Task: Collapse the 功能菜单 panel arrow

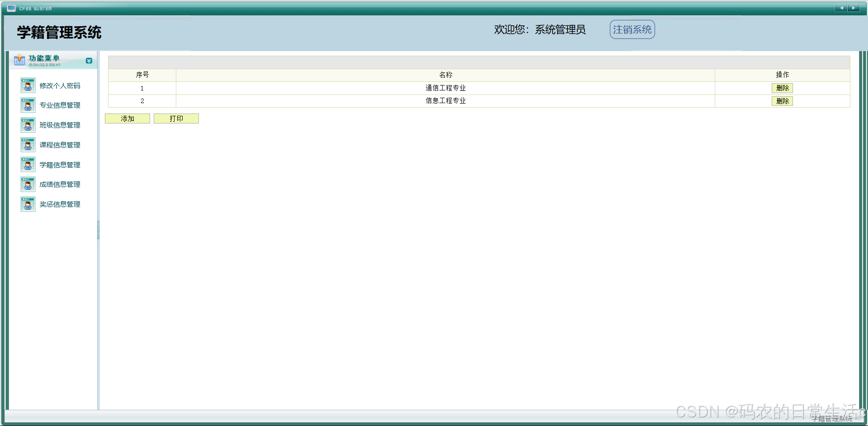Action: (89, 61)
